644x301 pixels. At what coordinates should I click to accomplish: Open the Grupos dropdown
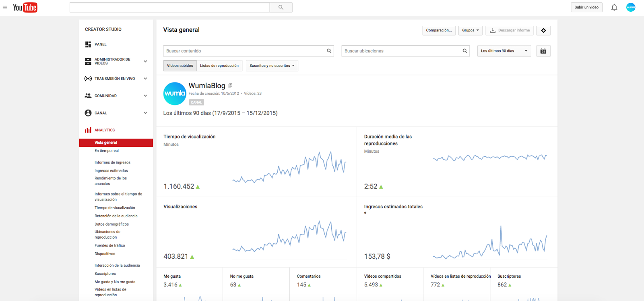pos(471,31)
